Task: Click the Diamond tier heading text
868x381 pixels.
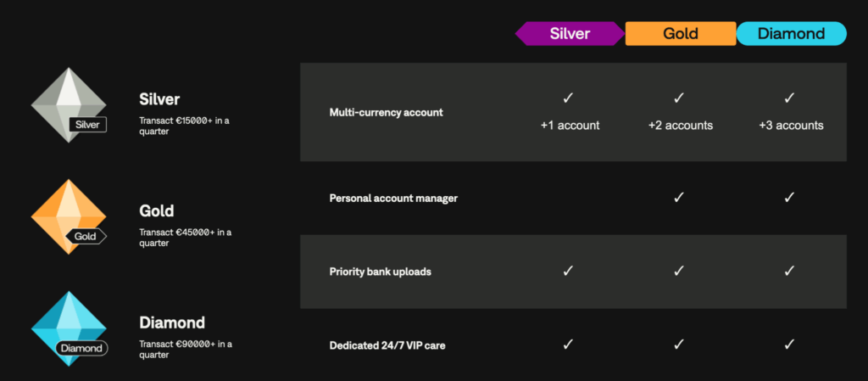Action: point(173,323)
